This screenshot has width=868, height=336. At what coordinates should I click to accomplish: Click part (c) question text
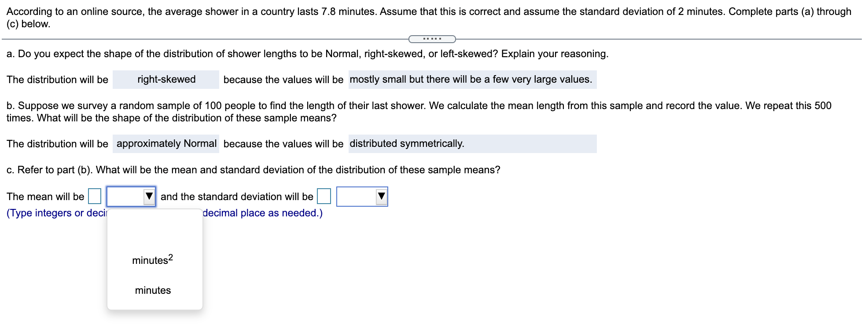(253, 169)
